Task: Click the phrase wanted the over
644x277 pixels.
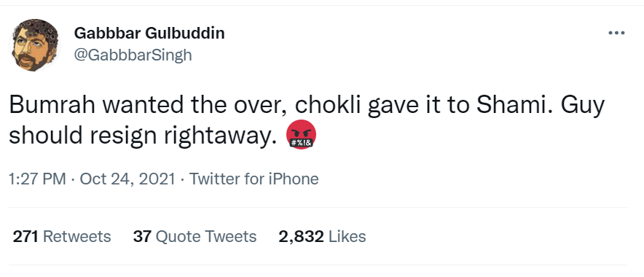Action: (x=195, y=106)
